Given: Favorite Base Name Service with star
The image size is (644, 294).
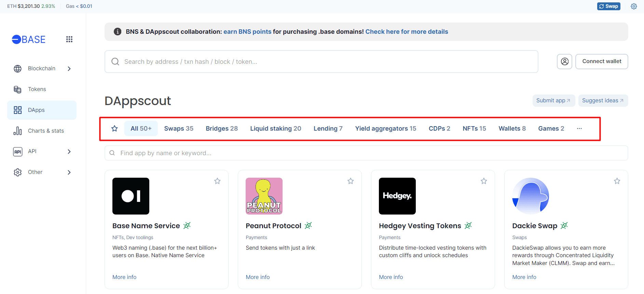Looking at the screenshot, I should [217, 181].
